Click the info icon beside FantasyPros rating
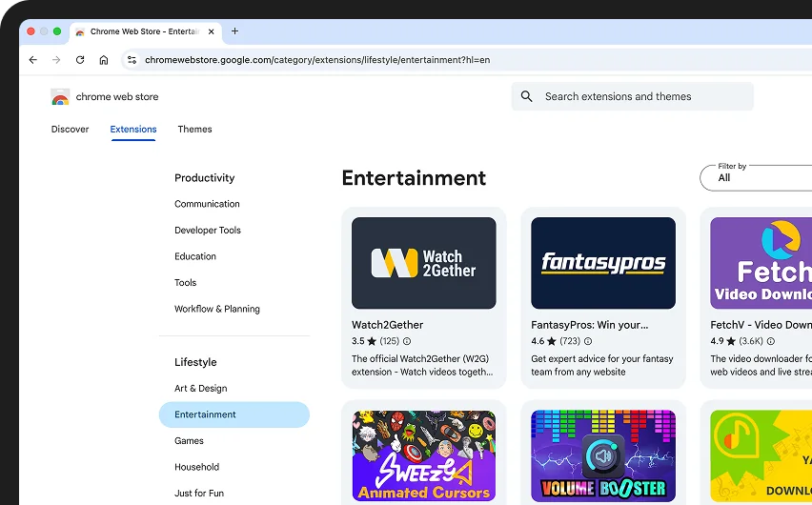 (588, 341)
